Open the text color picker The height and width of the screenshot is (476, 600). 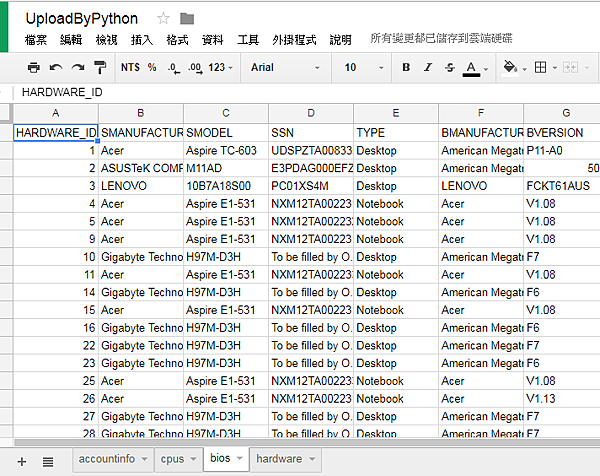(x=475, y=69)
